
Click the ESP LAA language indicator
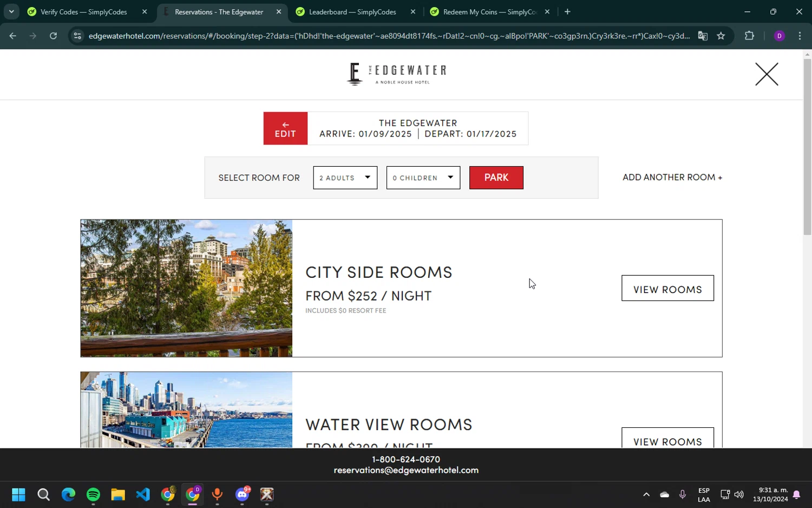pyautogui.click(x=704, y=494)
